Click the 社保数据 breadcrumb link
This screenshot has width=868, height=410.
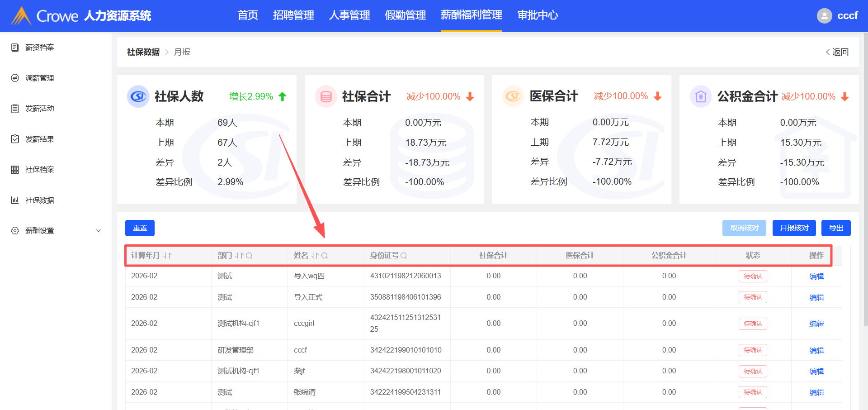143,52
